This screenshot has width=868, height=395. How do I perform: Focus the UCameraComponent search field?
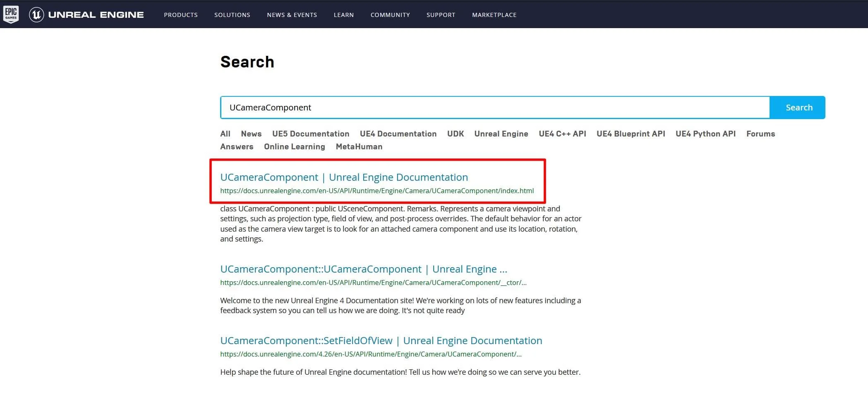pyautogui.click(x=495, y=108)
